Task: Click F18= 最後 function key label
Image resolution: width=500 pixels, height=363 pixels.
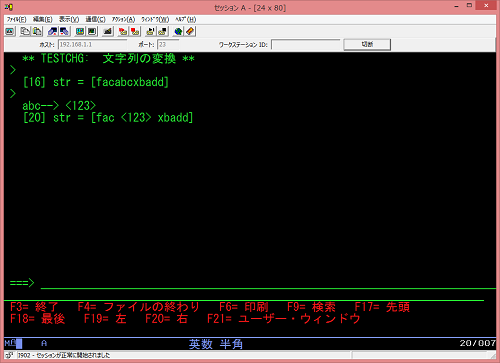Action: tap(37, 319)
